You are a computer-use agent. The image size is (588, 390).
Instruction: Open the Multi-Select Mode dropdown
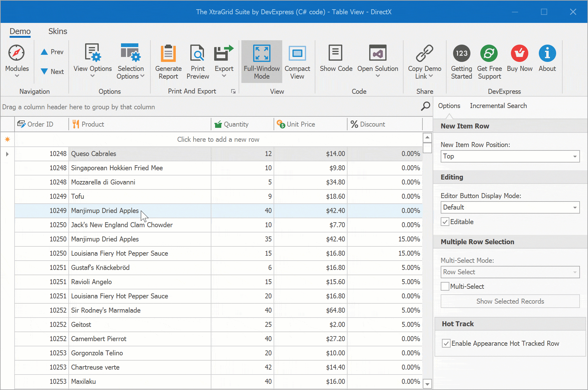pyautogui.click(x=574, y=272)
